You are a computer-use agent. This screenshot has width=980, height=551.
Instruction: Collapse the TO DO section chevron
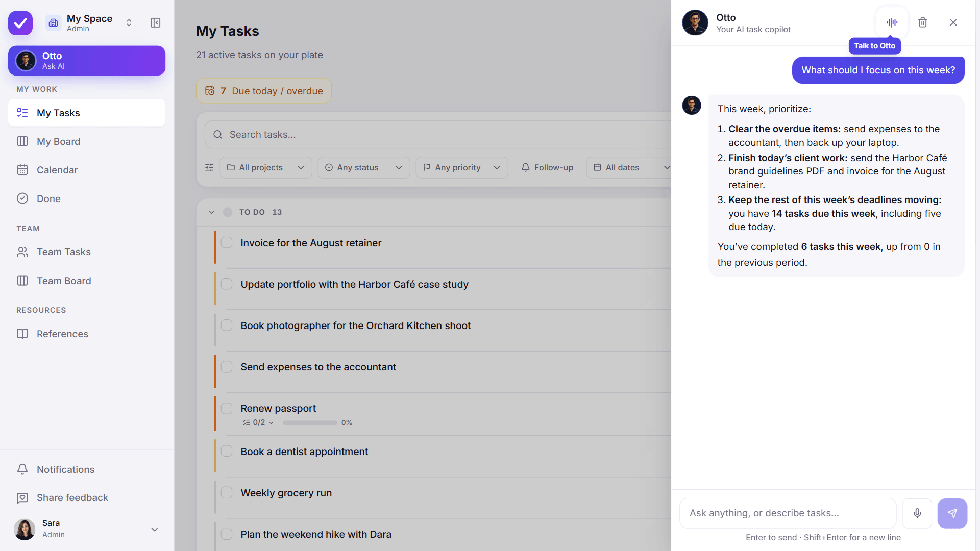click(212, 212)
